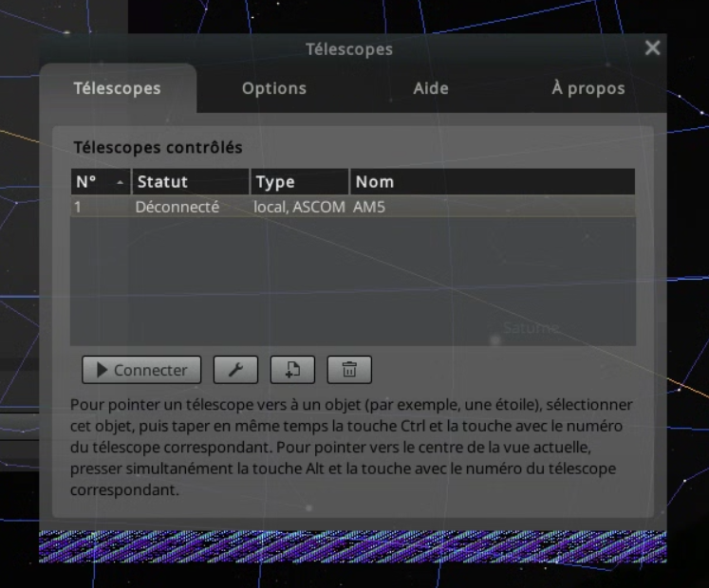Sort by the Nom column header

point(493,182)
